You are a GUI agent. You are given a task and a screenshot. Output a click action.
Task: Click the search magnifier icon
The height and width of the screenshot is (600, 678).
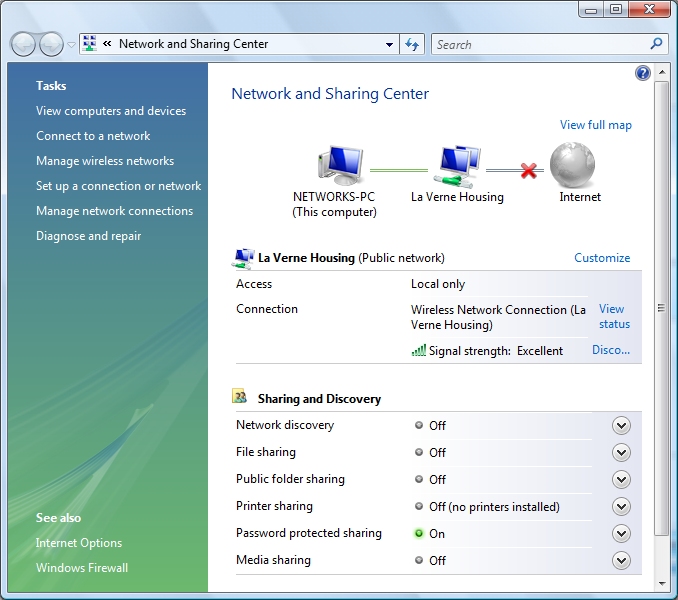656,44
